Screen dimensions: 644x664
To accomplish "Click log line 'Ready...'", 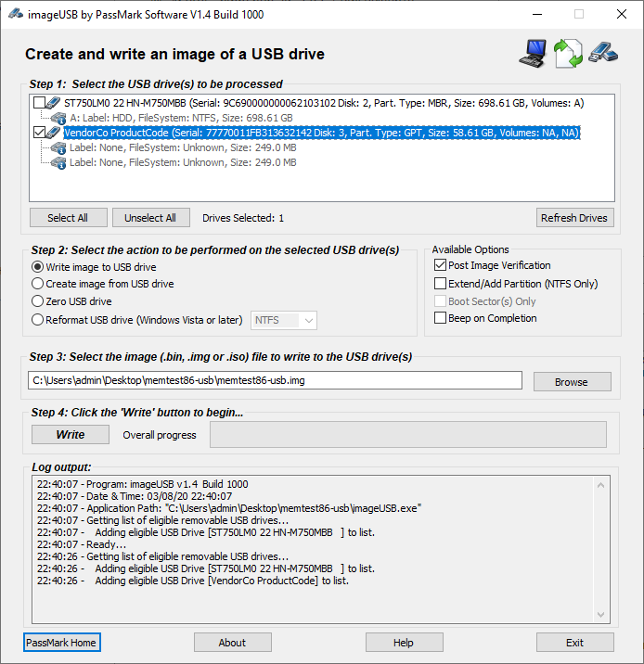I will pos(82,544).
